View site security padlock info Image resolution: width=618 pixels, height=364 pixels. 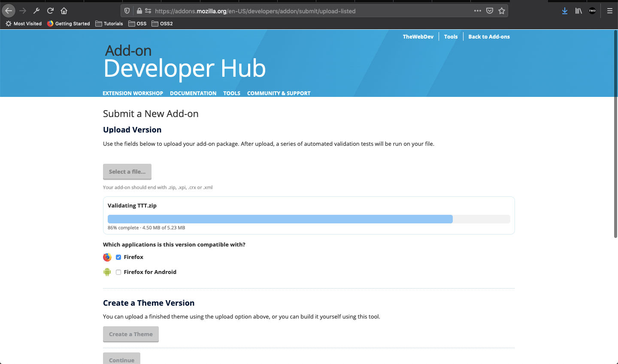[139, 11]
